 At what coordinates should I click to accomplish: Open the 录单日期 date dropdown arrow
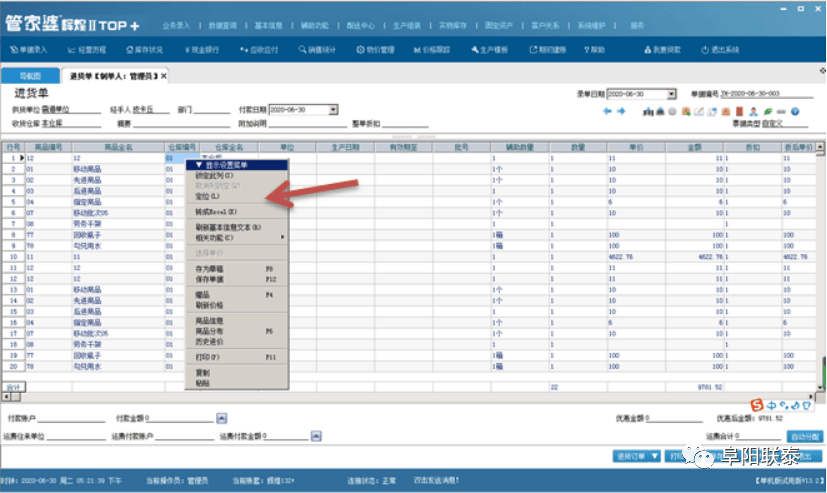[671, 94]
